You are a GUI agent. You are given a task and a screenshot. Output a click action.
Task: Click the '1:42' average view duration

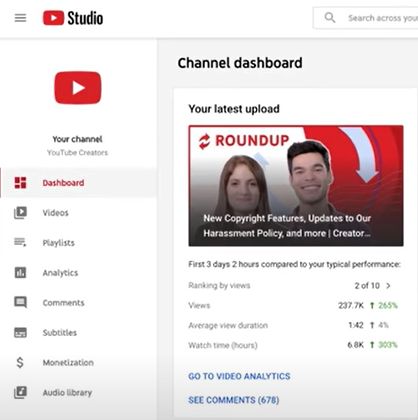[x=356, y=325]
